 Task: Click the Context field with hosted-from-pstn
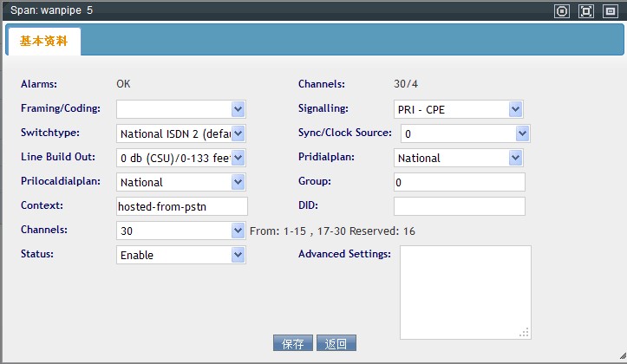tap(181, 206)
